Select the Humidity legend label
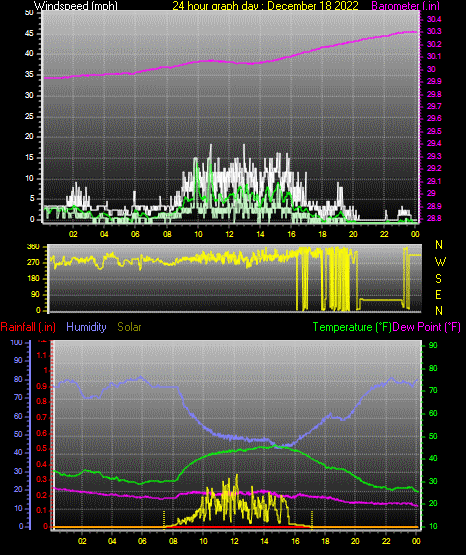 (x=86, y=327)
